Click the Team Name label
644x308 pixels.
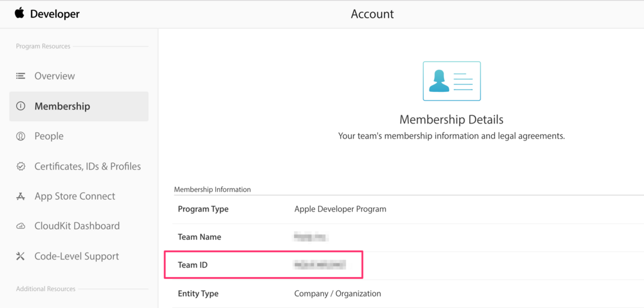(199, 237)
